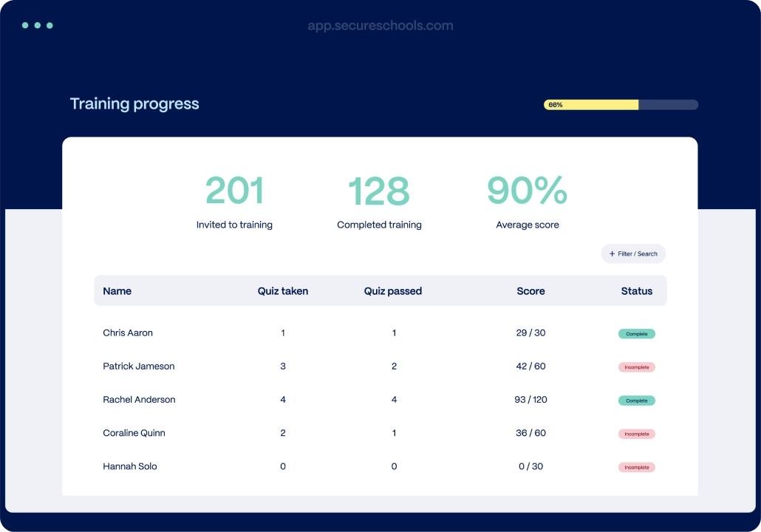
Task: Click the 66% training progress bar
Action: point(621,105)
